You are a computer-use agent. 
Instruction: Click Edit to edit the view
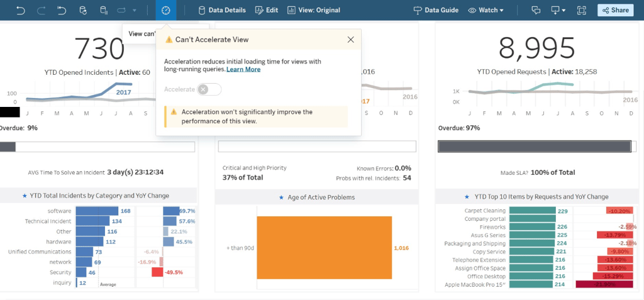point(267,10)
